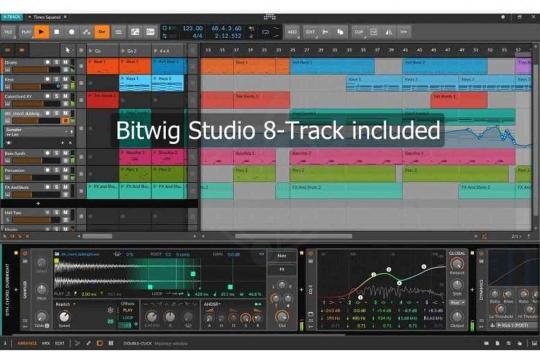Viewport: 540px width, 360px height.
Task: Click the tempo field showing 123.00
Action: pos(192,28)
